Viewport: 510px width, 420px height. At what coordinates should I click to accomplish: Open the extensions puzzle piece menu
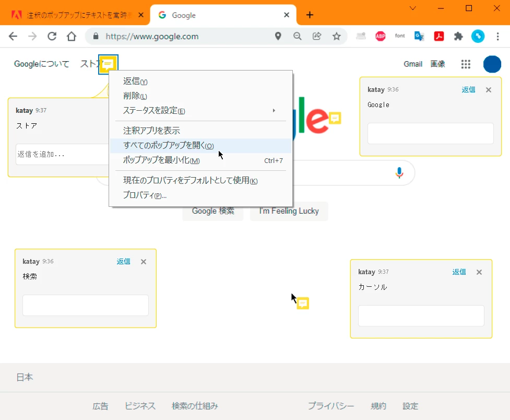pos(458,36)
